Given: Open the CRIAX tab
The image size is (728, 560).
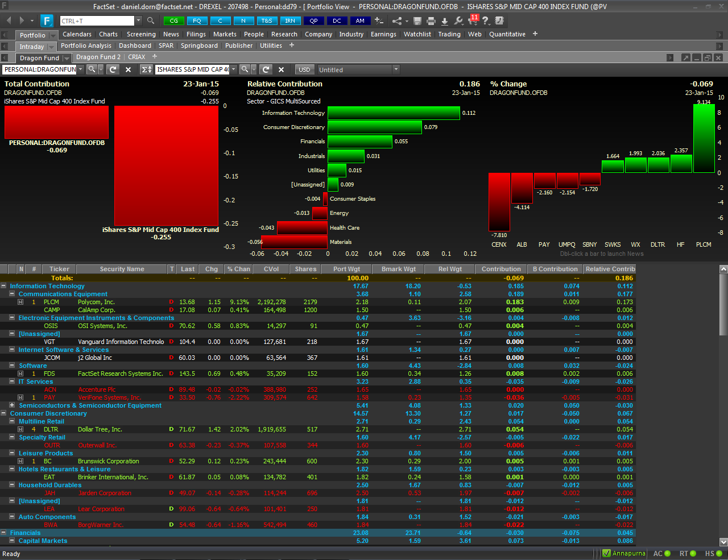Looking at the screenshot, I should [136, 57].
